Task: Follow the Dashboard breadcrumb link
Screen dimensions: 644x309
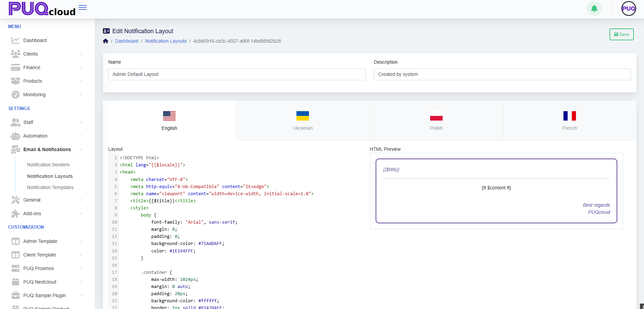Action: click(x=127, y=41)
